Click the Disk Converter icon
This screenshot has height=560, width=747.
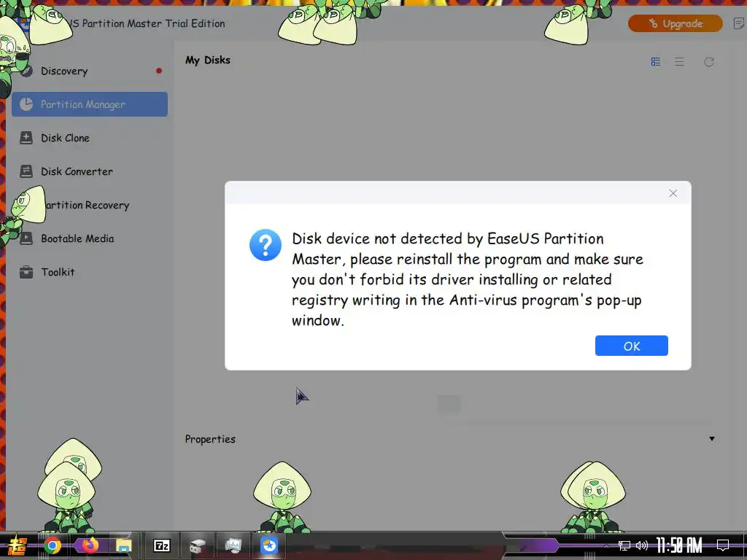tap(26, 171)
